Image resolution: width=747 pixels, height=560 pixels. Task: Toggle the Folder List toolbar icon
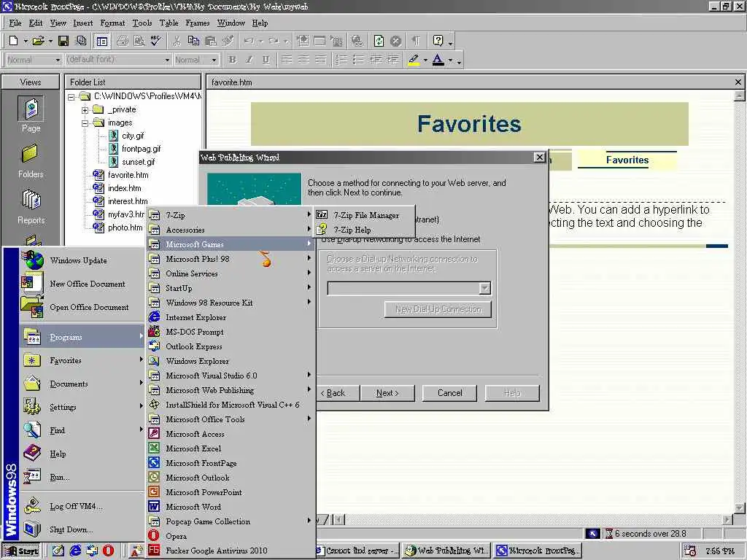[x=101, y=41]
